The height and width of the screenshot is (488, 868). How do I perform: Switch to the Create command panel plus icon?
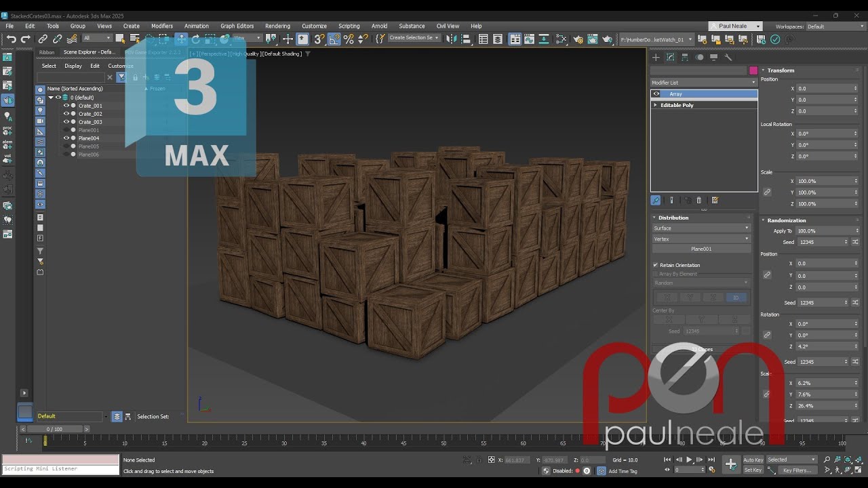coord(656,58)
